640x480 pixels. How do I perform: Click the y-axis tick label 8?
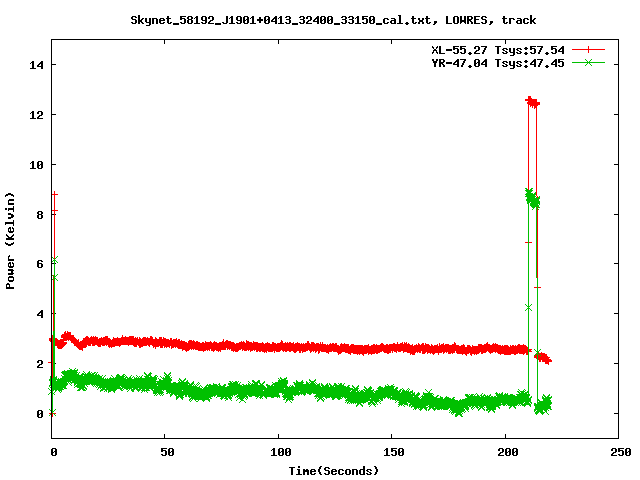(x=40, y=215)
